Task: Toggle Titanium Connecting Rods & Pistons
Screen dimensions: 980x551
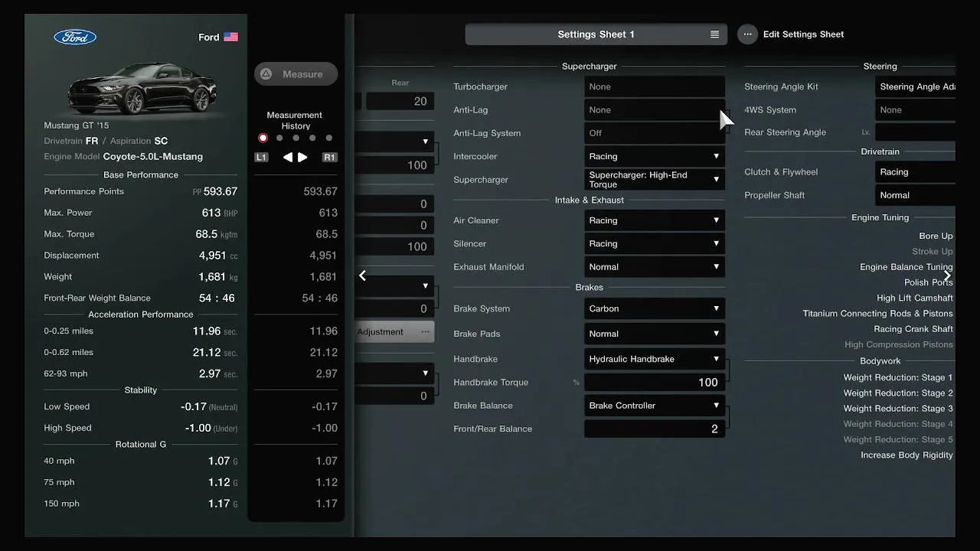Action: (x=877, y=313)
